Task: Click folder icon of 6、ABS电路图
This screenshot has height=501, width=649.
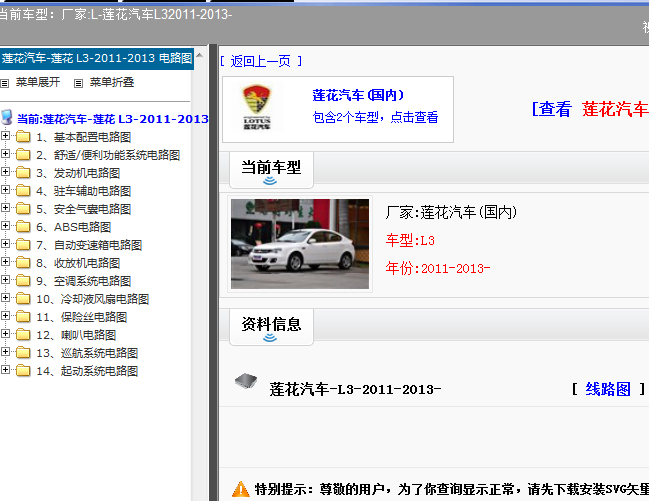Action: (x=23, y=226)
